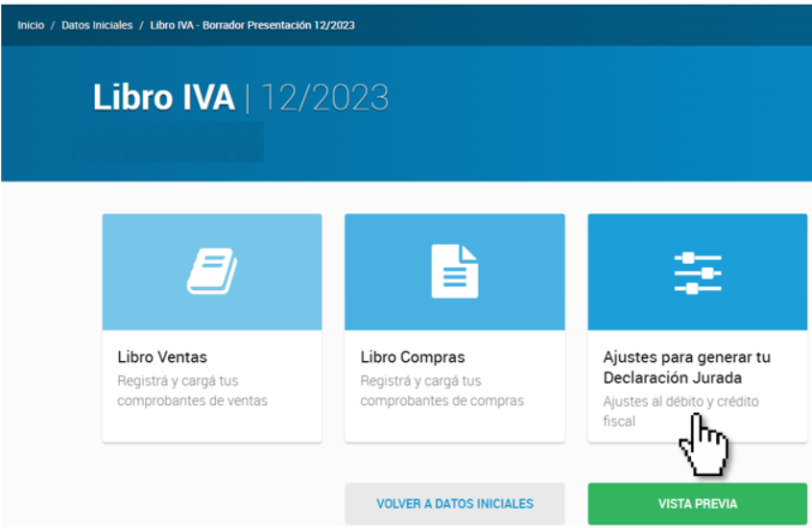Open Ajustes para generar tu Declaración Jurada

(686, 367)
